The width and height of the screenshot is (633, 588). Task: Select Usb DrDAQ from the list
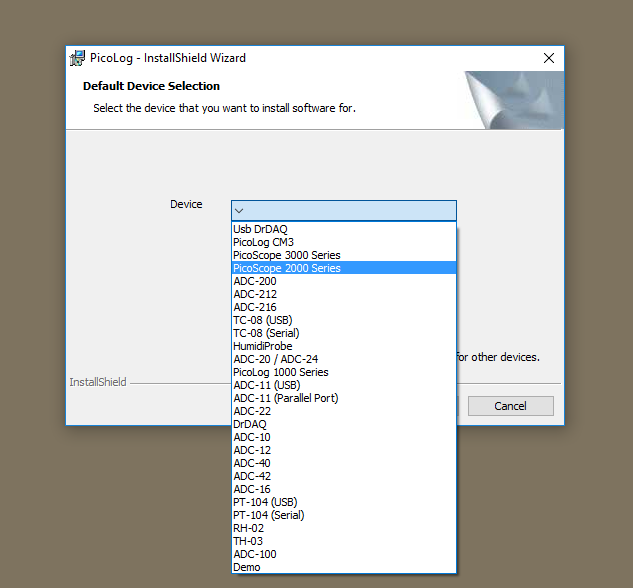pyautogui.click(x=344, y=229)
